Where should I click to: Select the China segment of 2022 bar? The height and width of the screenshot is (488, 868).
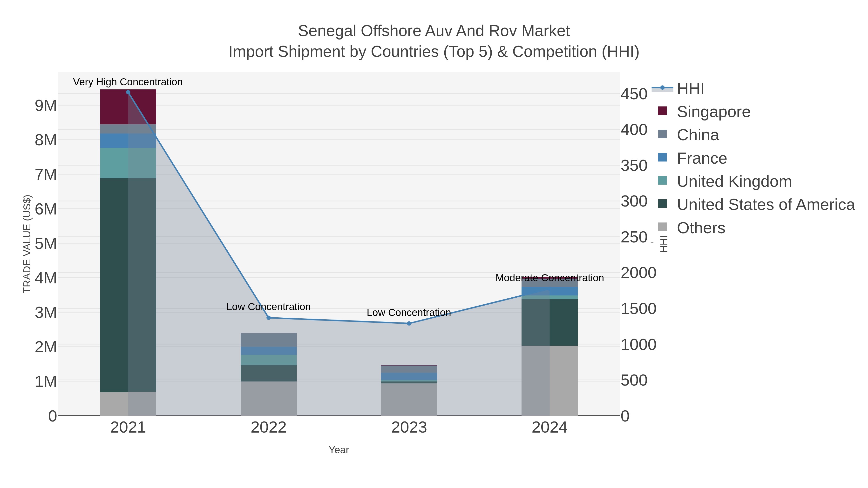click(x=269, y=340)
